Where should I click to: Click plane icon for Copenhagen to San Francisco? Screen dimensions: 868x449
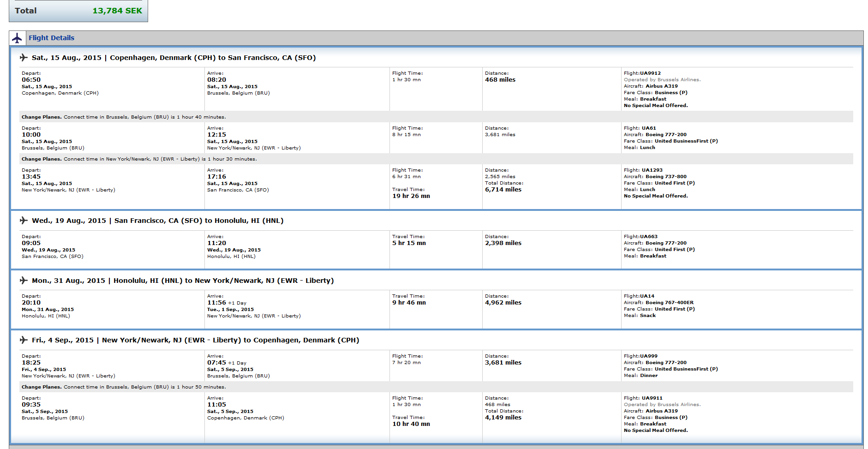[x=24, y=58]
